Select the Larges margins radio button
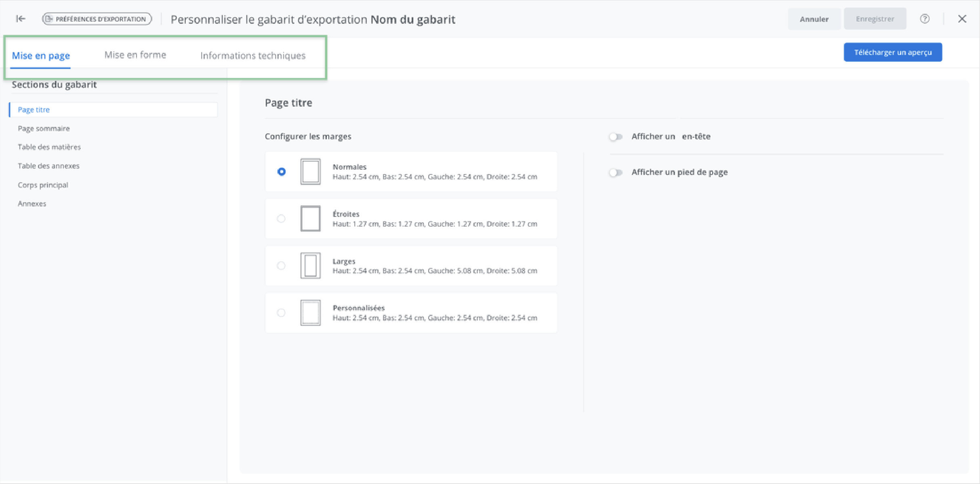The image size is (980, 484). (x=281, y=265)
